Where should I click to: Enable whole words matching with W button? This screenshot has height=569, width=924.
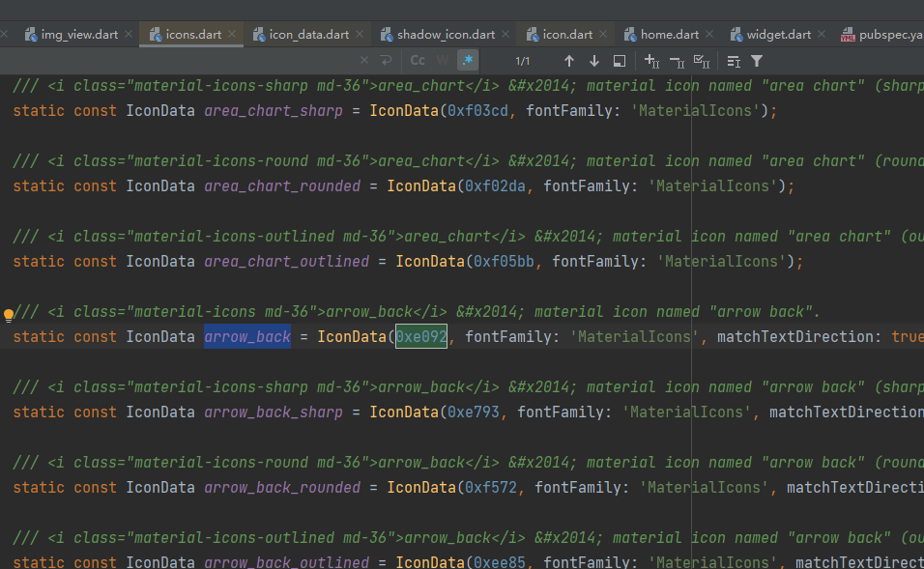point(443,60)
